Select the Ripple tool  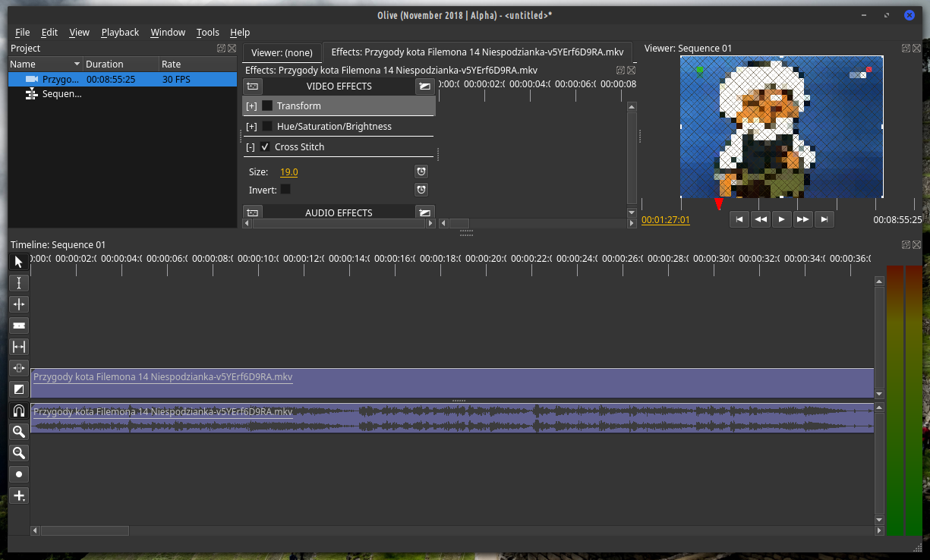coord(19,304)
